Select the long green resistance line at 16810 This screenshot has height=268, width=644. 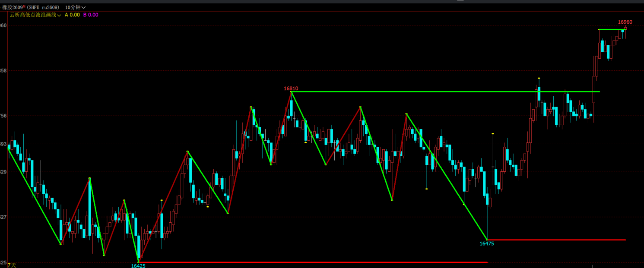pos(445,91)
